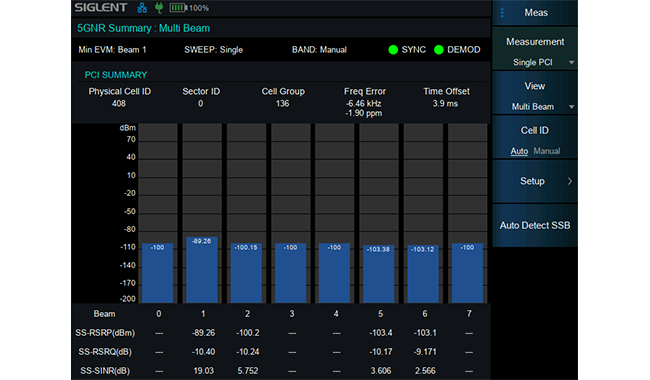The width and height of the screenshot is (650, 380).
Task: Click the SWEEP: Single status field
Action: (x=213, y=50)
